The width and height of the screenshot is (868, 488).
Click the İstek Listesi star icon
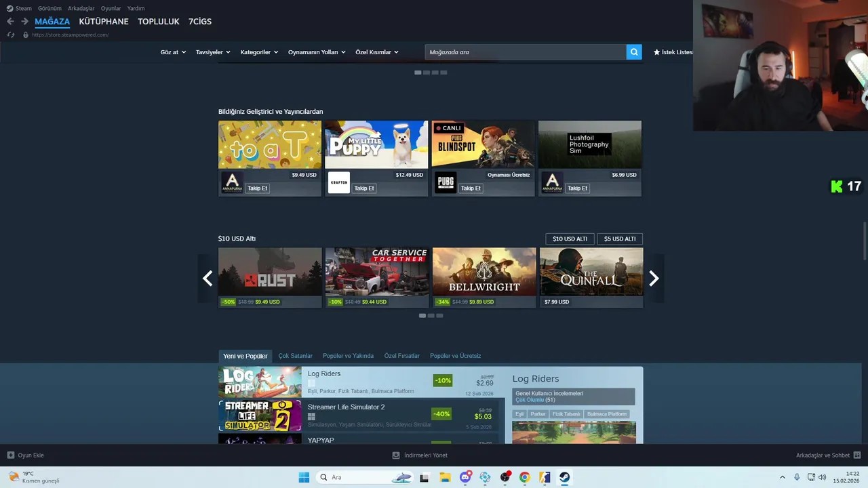pos(656,52)
